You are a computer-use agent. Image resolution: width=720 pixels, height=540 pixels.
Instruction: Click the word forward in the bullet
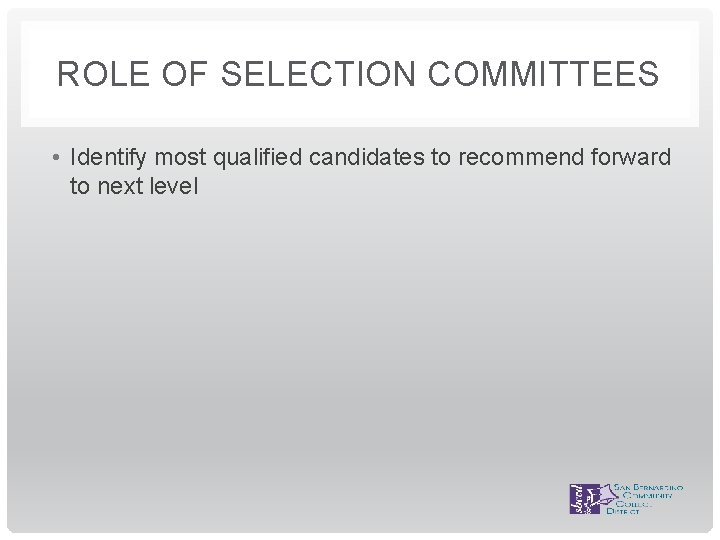point(631,157)
